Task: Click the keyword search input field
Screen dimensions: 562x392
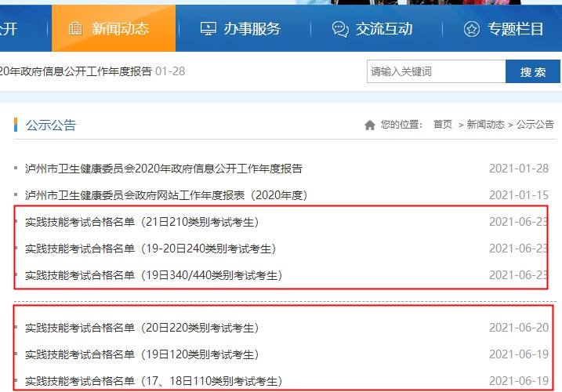Action: 436,72
